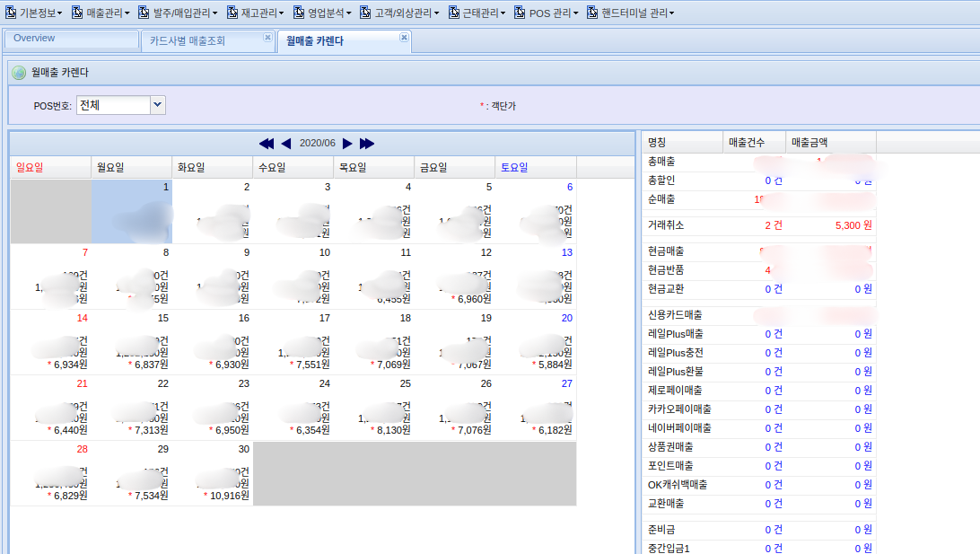Open the 고객/외상관리 menu
Screen dimensions: 980x554
(x=400, y=13)
